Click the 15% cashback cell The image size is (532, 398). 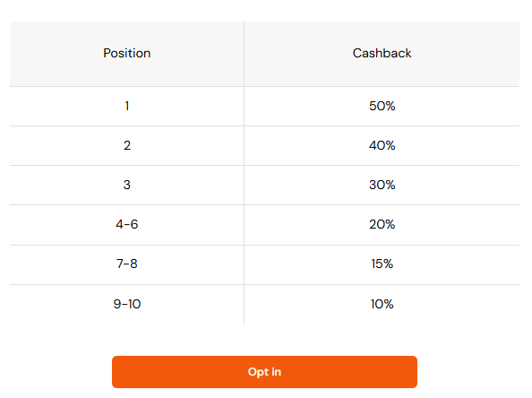[x=382, y=264]
